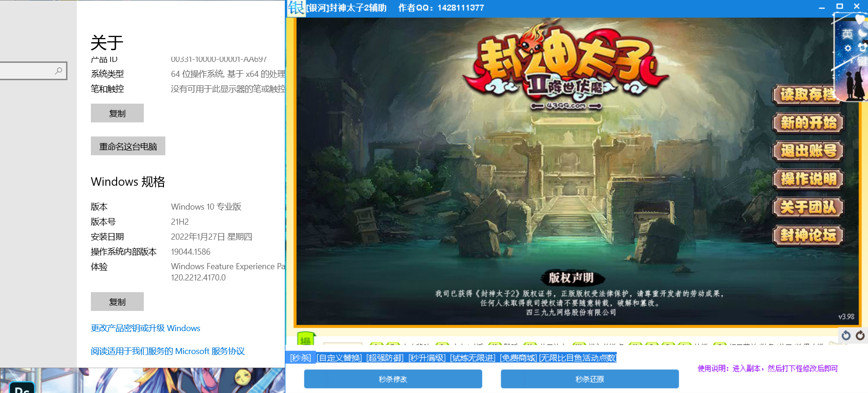Viewport: 868px width, 393px height.
Task: Click the 银 app logo in the title bar
Action: 296,8
